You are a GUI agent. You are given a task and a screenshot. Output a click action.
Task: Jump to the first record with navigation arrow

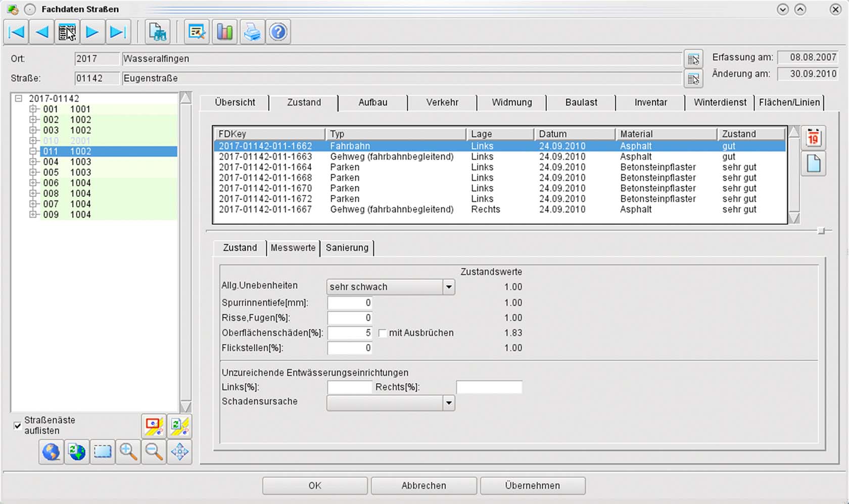pos(16,31)
